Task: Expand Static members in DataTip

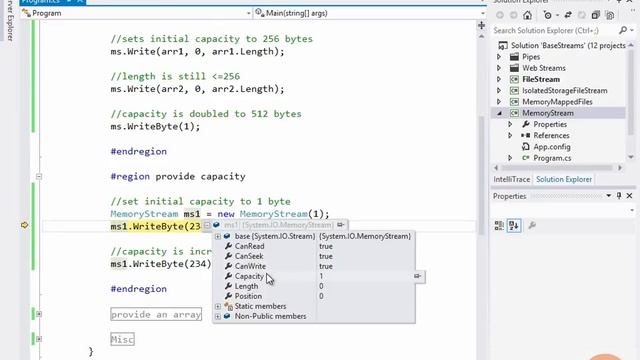Action: (218, 306)
